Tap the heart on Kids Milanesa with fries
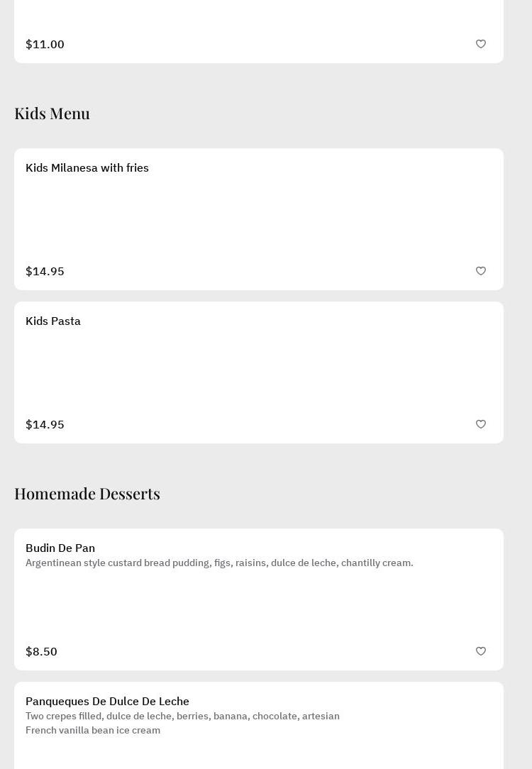The width and height of the screenshot is (532, 769). pyautogui.click(x=481, y=271)
